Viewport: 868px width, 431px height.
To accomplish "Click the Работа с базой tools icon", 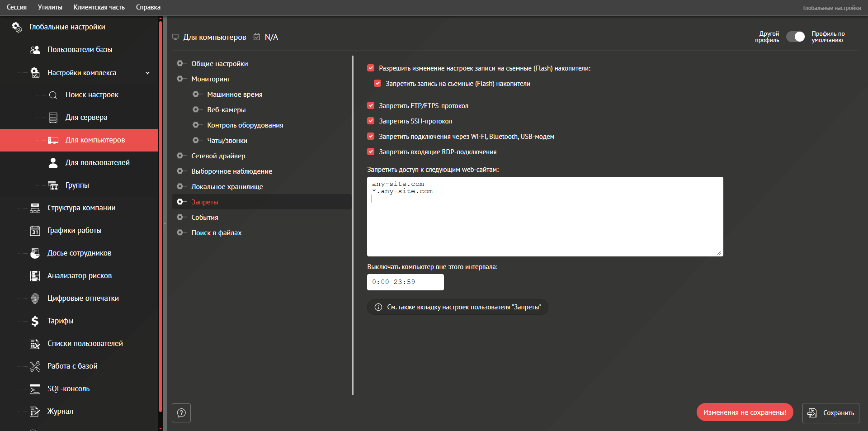I will pos(35,366).
